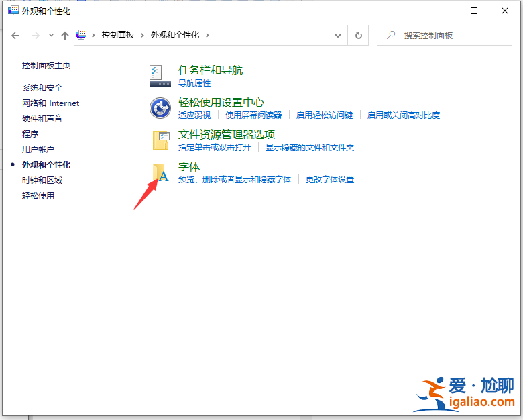
Task: Open 用户帐户 category
Action: [x=38, y=149]
